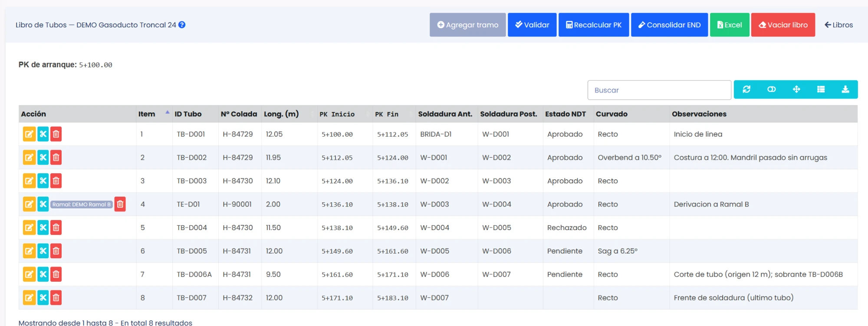
Task: Click the refresh table icon
Action: (x=746, y=89)
